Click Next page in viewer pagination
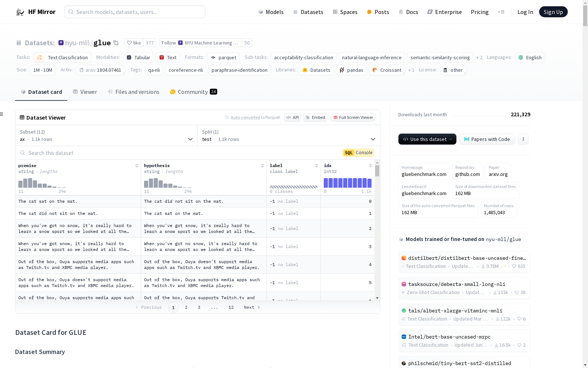The height and width of the screenshot is (368, 588). pyautogui.click(x=252, y=307)
